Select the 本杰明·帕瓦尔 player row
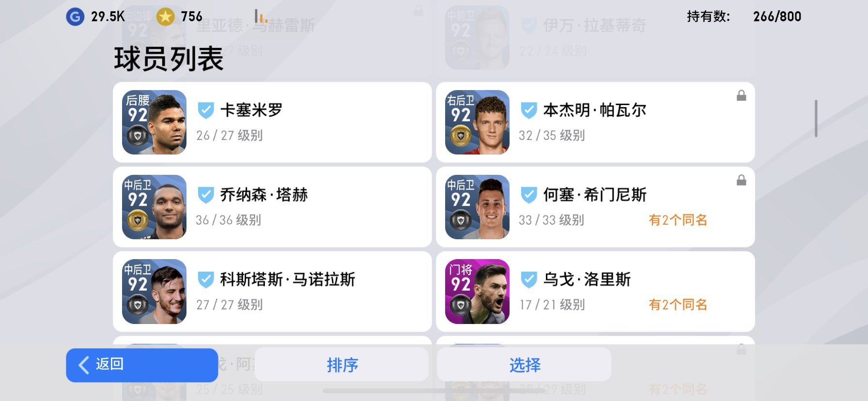This screenshot has height=401, width=868. click(595, 122)
